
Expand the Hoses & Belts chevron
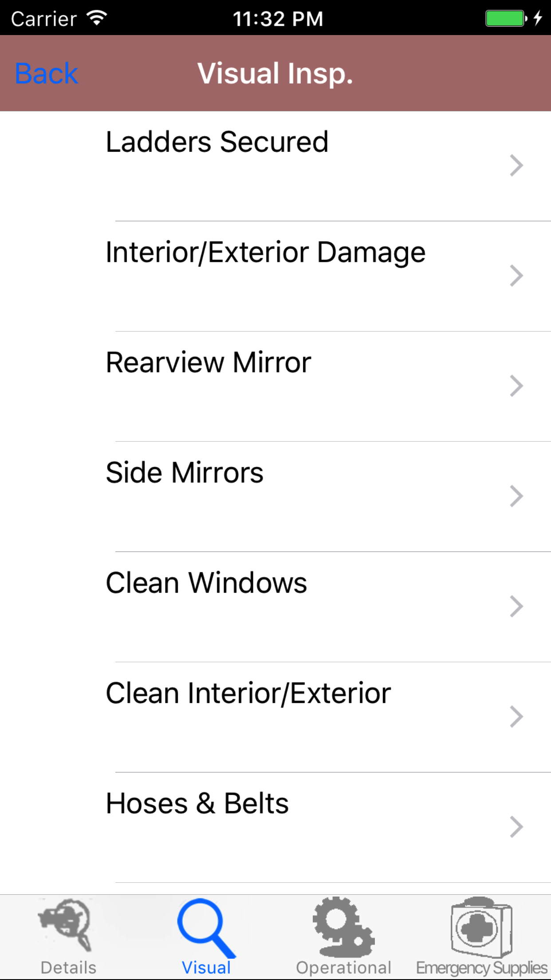click(x=516, y=826)
